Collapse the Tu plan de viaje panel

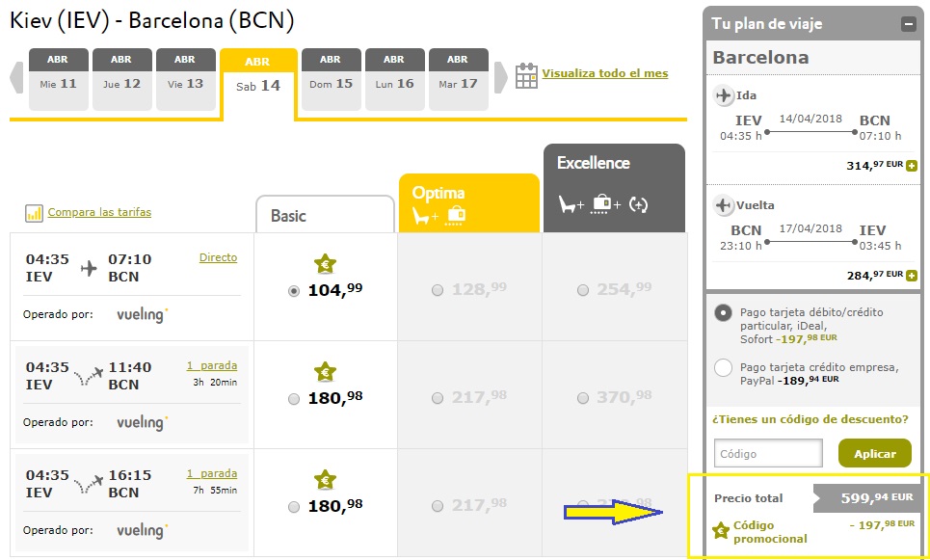908,24
